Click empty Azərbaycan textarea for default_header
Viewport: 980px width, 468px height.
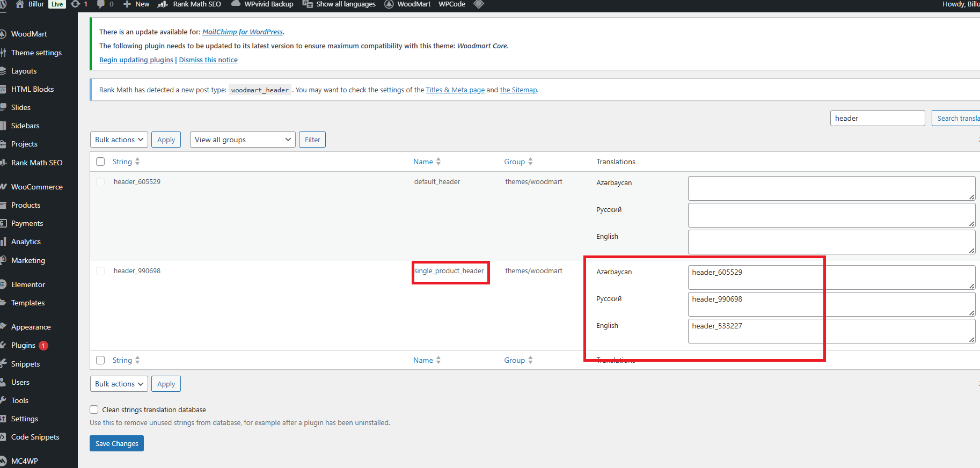pyautogui.click(x=831, y=188)
